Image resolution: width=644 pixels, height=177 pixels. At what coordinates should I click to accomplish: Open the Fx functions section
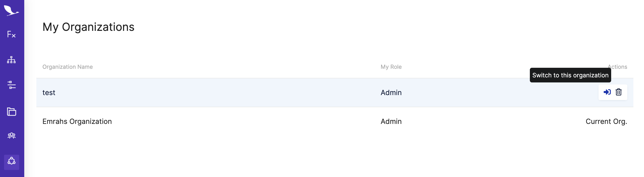11,34
